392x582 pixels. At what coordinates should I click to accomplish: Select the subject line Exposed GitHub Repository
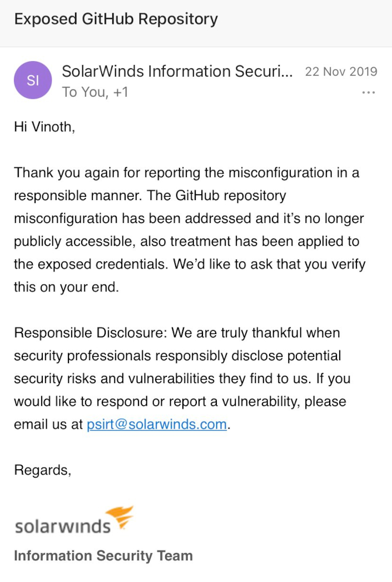click(x=116, y=19)
